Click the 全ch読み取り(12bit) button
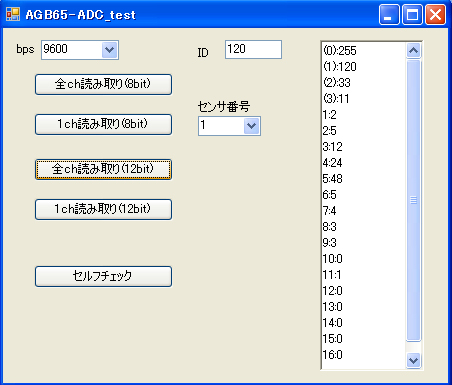Viewport: 452px width, 385px height. [x=103, y=169]
